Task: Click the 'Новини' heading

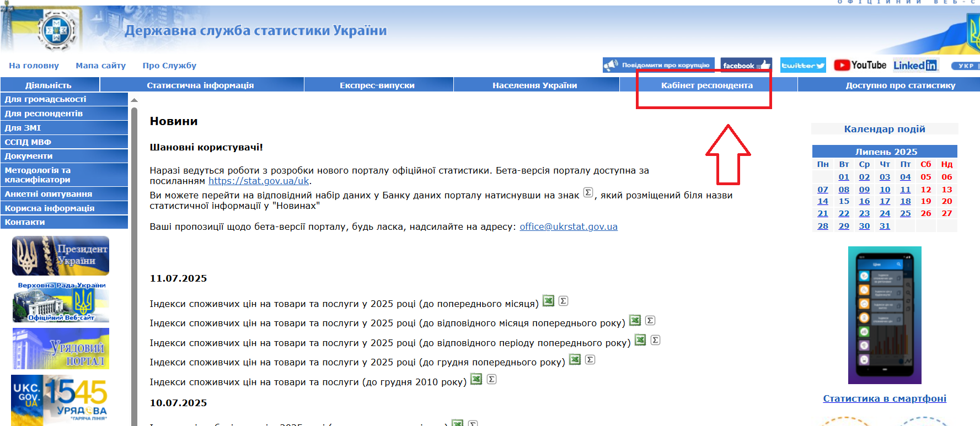Action: click(174, 121)
